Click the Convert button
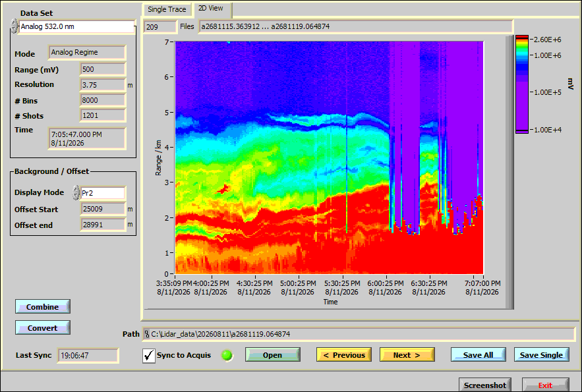582x392 pixels. point(43,328)
